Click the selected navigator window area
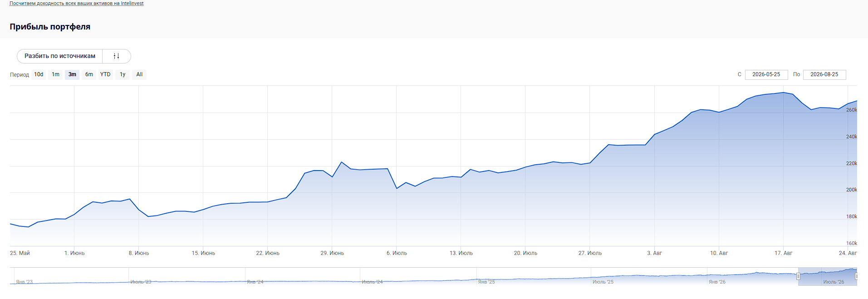The width and height of the screenshot is (868, 299). [827, 277]
